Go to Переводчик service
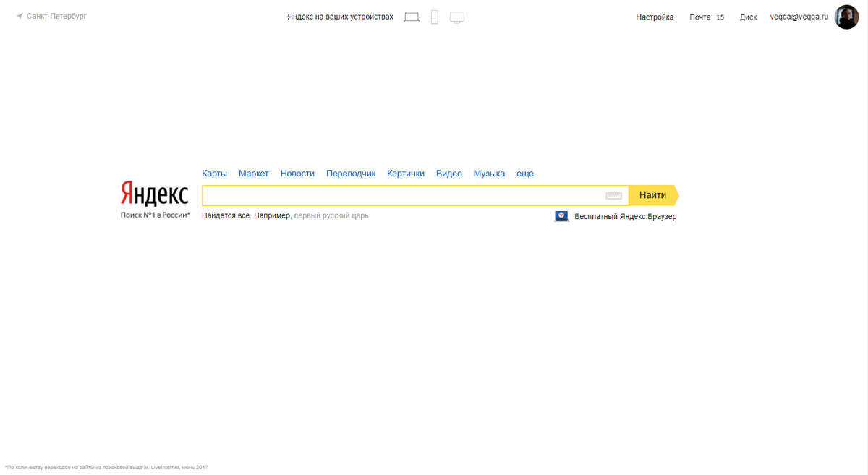 [x=351, y=174]
